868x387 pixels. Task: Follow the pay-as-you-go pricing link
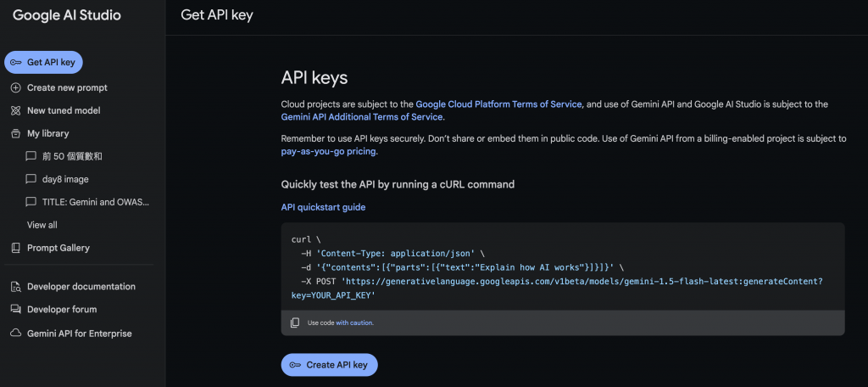tap(329, 152)
